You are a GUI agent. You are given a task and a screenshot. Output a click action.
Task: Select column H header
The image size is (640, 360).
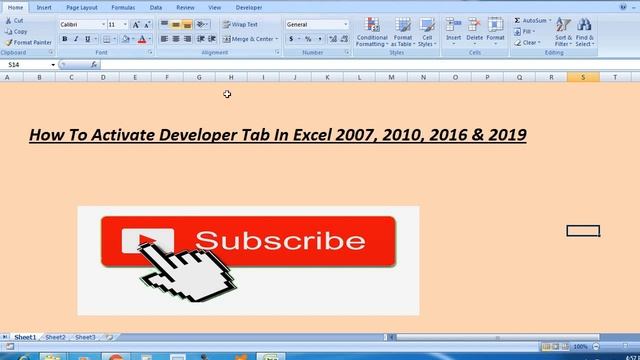point(231,77)
